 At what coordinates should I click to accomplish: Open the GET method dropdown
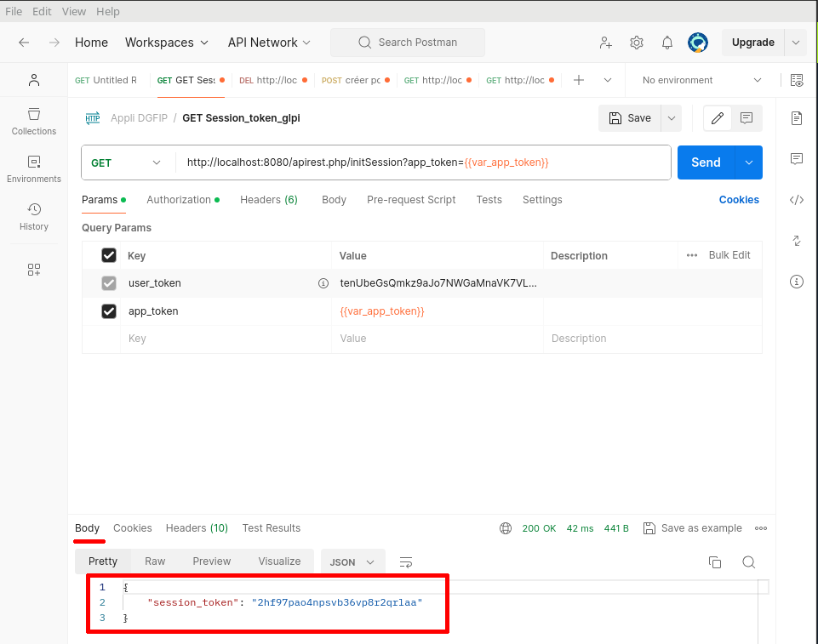click(x=125, y=162)
